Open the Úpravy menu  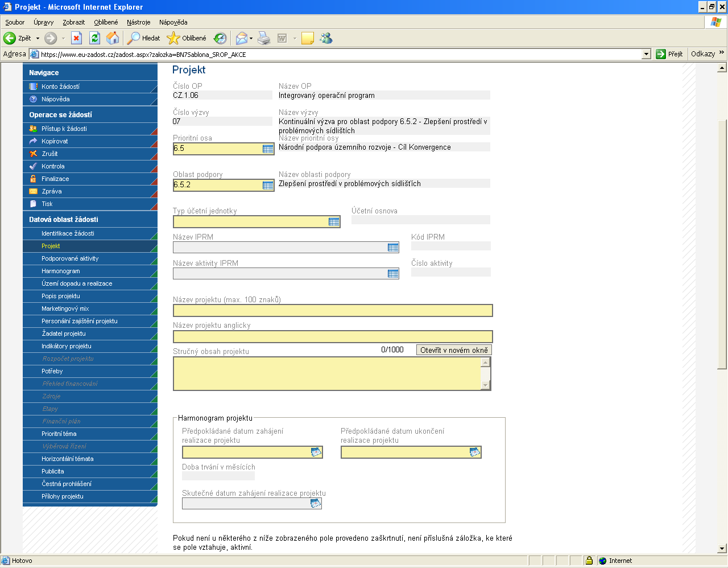click(x=43, y=22)
